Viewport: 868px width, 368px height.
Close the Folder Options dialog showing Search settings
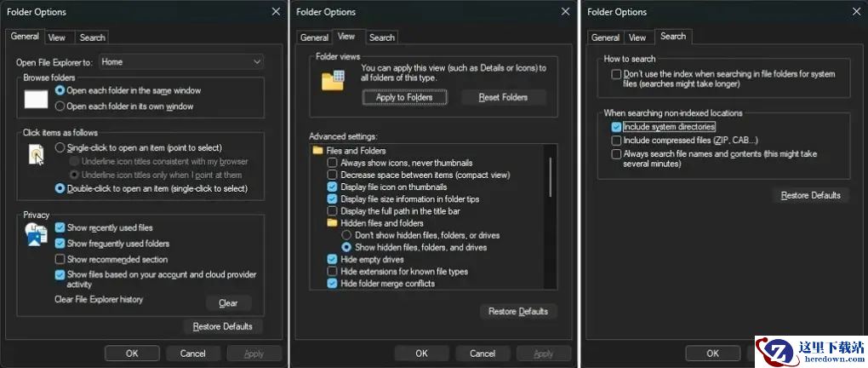coord(854,12)
